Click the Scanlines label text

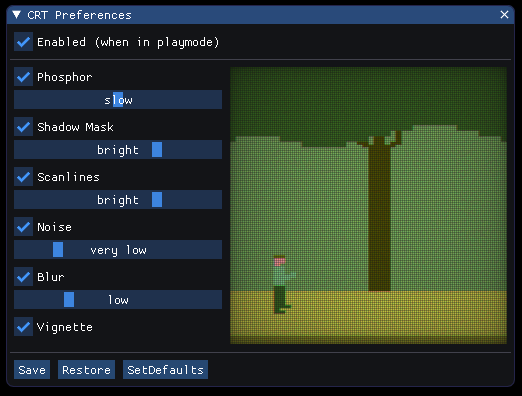pos(68,177)
